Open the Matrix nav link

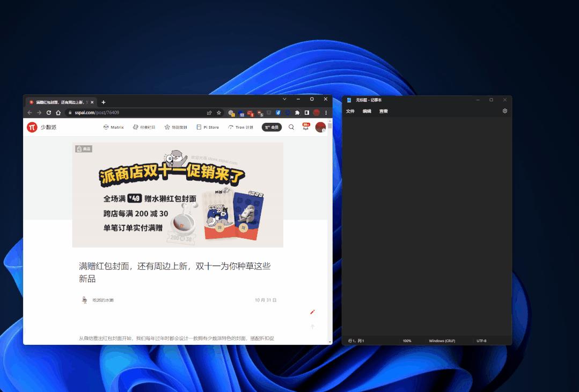click(113, 127)
